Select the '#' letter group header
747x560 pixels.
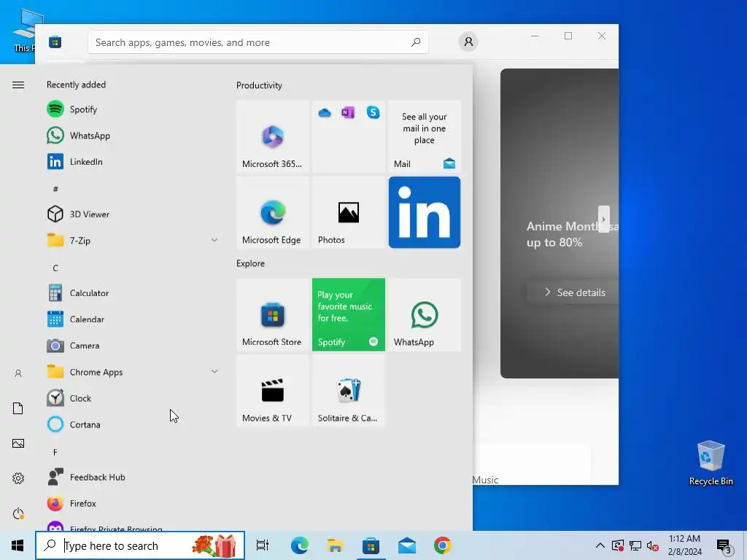[x=55, y=189]
